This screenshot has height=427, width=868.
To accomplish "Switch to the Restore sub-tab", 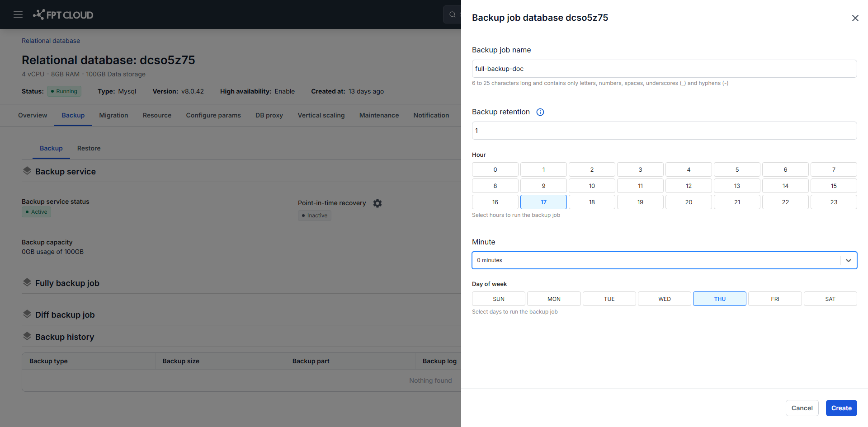I will tap(89, 148).
